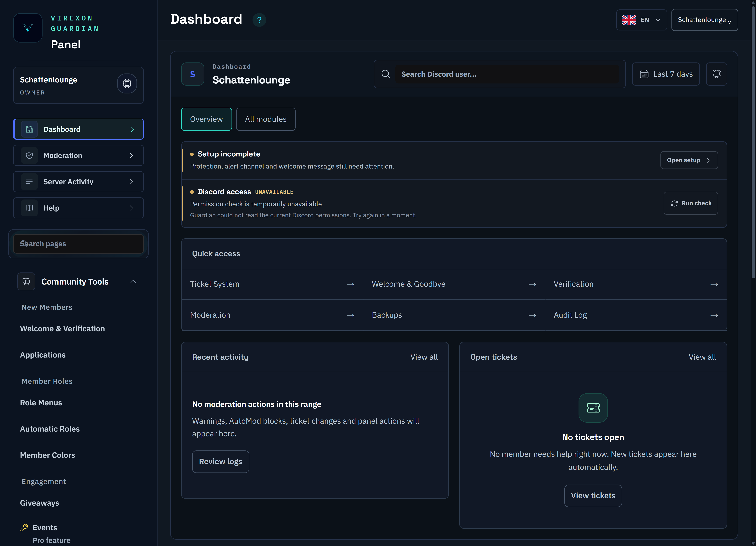Switch to the All modules tab

[x=266, y=119]
